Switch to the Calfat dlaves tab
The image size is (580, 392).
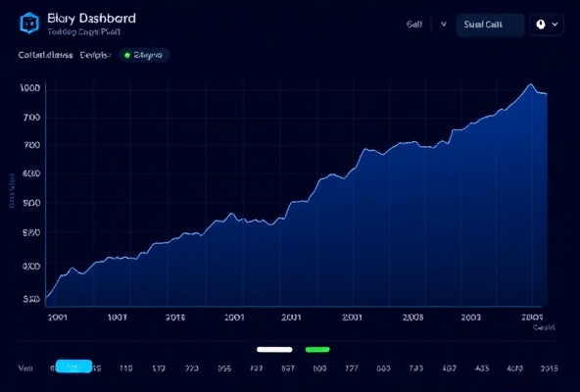point(45,55)
